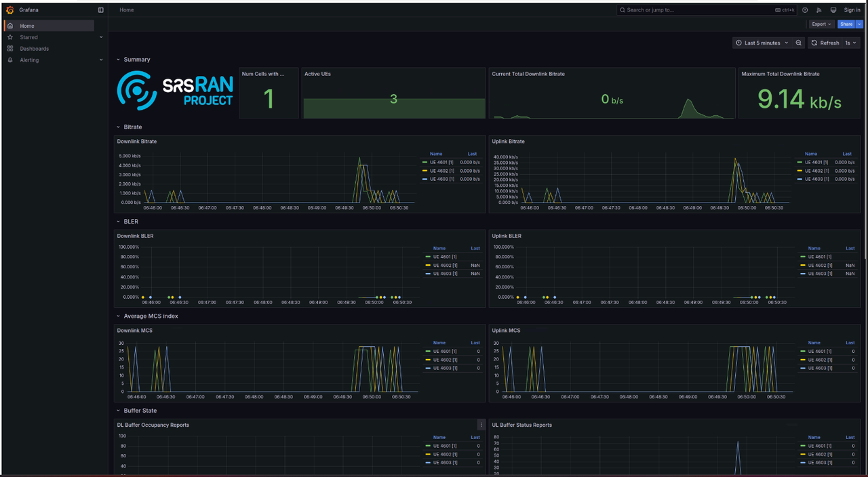Viewport: 868px width, 477px height.
Task: Click the Share button
Action: 846,24
